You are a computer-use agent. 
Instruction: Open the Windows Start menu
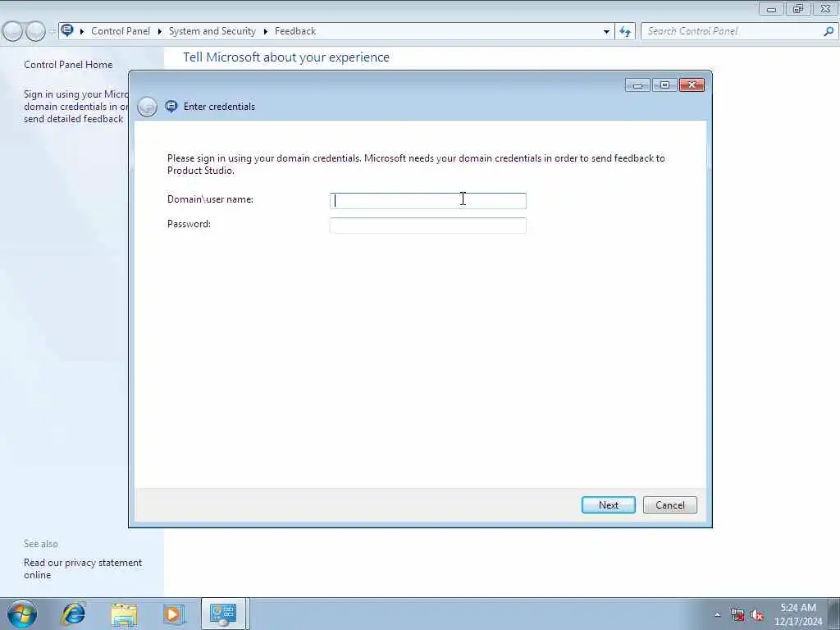coord(22,614)
